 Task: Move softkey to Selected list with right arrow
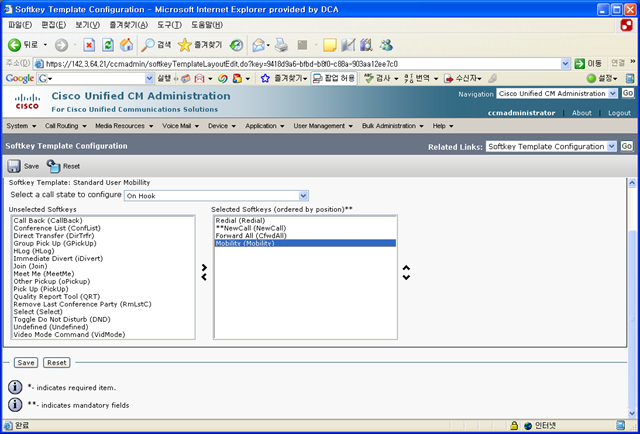(204, 267)
